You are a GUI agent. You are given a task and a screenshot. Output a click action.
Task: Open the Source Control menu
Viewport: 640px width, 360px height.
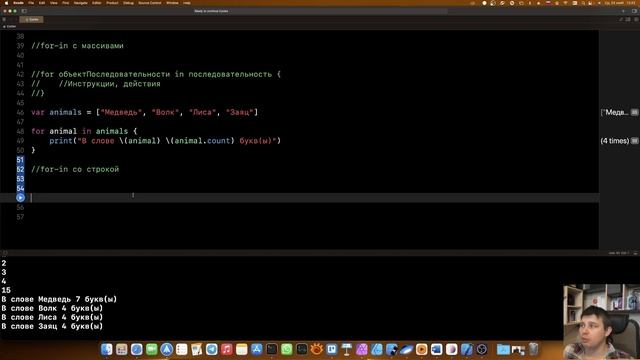click(150, 3)
